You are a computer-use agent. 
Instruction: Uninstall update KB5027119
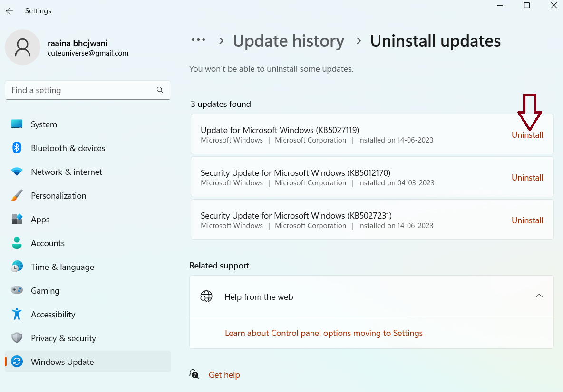(x=527, y=135)
